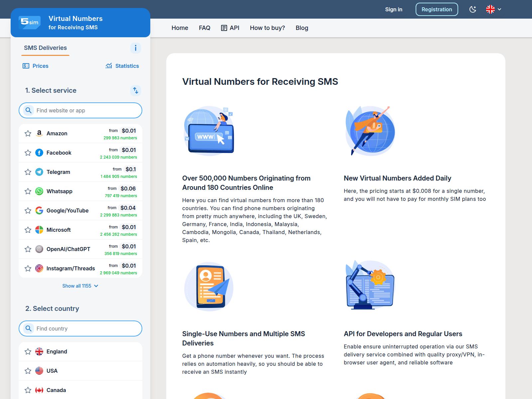The height and width of the screenshot is (399, 532).
Task: Favorite England with its star
Action: (x=28, y=351)
